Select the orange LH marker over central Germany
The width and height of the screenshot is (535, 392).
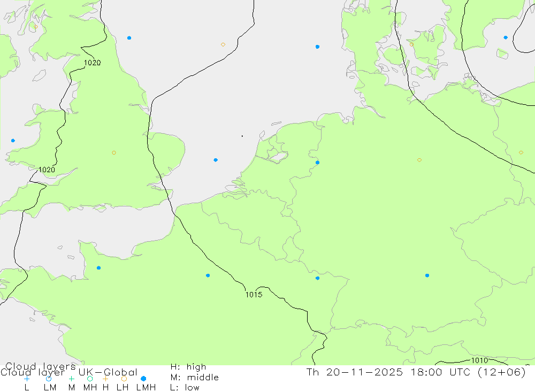419,160
